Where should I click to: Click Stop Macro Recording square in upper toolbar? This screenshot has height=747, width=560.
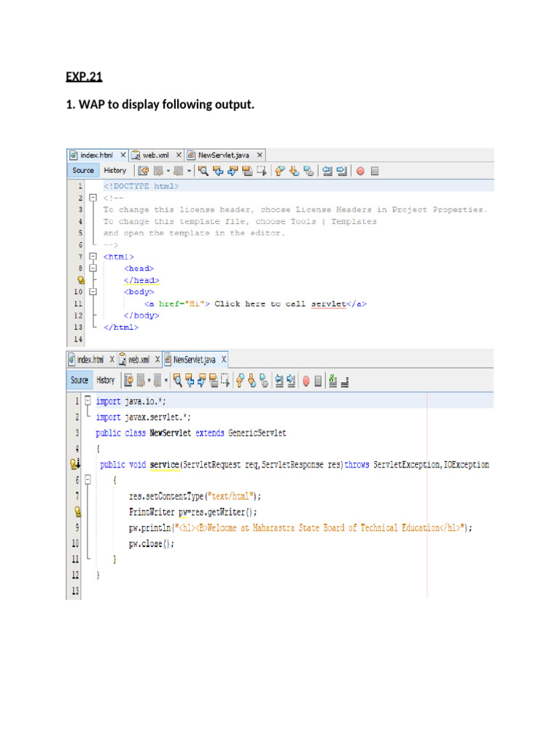click(375, 171)
